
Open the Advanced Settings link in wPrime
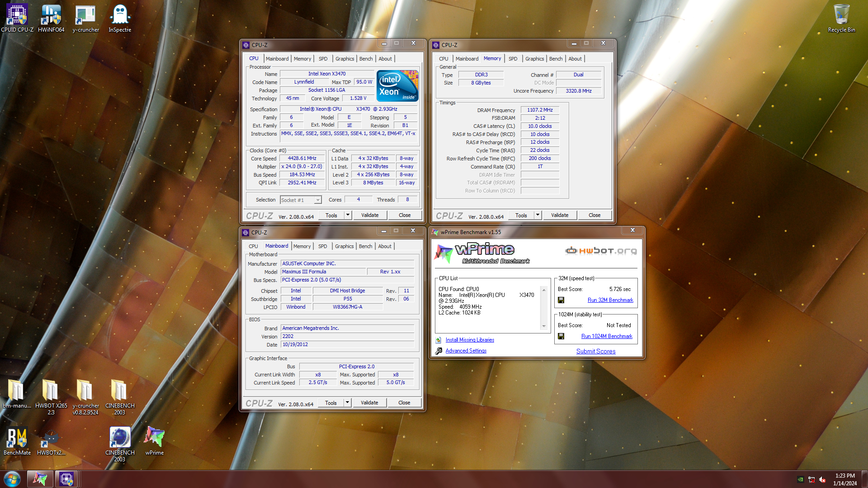(x=466, y=351)
